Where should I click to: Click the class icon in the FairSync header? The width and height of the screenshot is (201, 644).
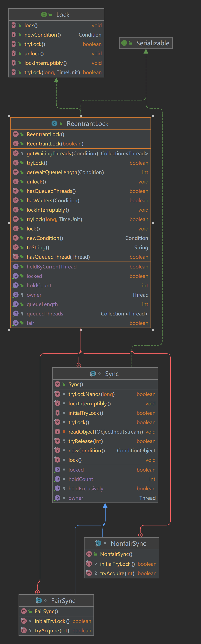pyautogui.click(x=39, y=600)
